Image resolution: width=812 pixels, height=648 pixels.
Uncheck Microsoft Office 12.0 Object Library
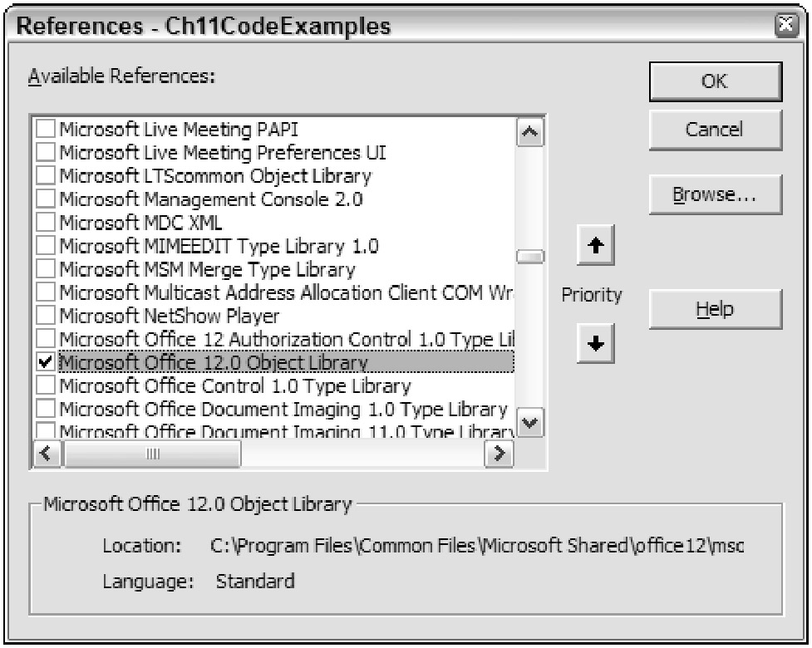pos(46,362)
